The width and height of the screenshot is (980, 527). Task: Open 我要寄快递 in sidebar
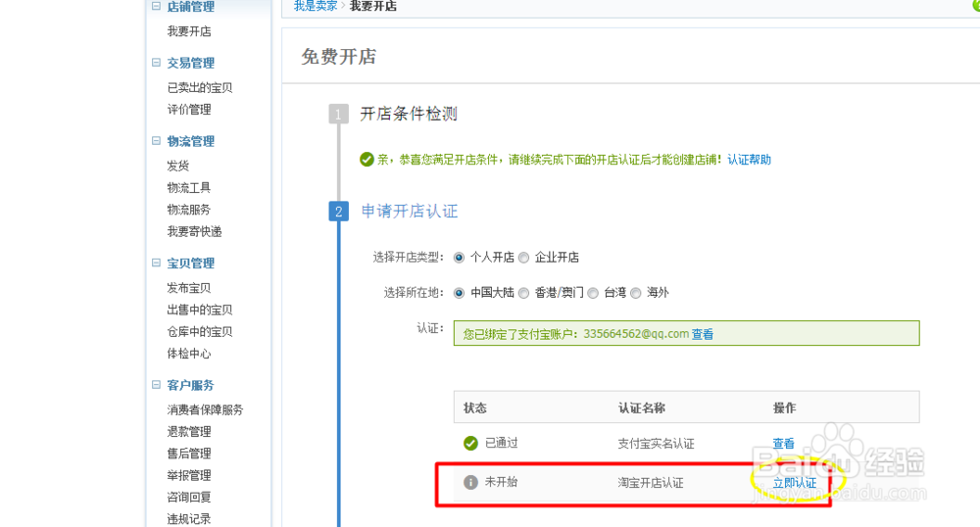click(x=194, y=231)
